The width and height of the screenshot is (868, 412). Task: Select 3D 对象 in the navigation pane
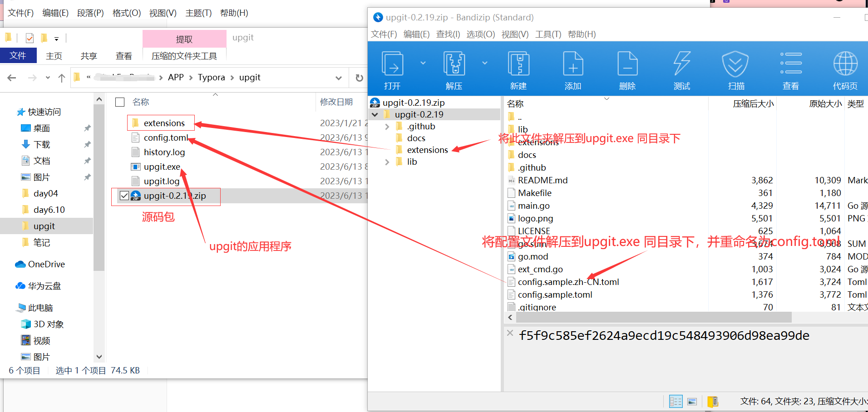(42, 324)
